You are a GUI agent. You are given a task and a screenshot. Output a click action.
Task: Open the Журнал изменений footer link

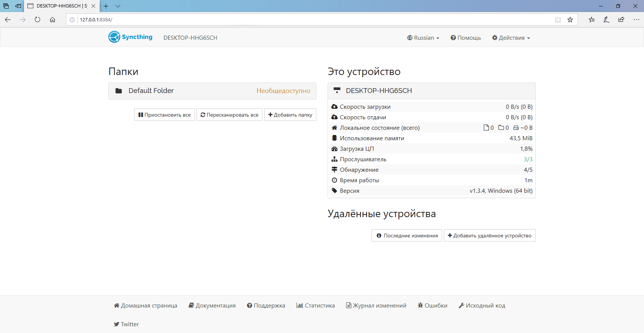pyautogui.click(x=376, y=306)
